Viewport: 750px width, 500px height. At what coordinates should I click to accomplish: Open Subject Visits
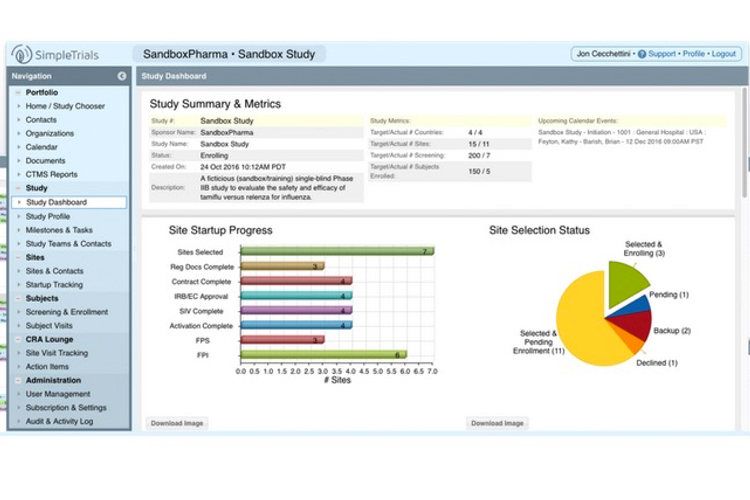click(49, 325)
